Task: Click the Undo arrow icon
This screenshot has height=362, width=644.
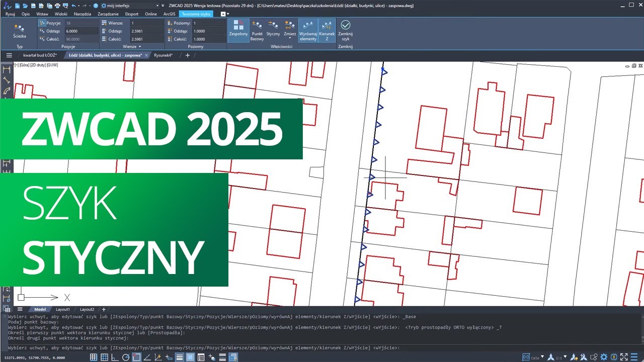Action: pos(73,5)
